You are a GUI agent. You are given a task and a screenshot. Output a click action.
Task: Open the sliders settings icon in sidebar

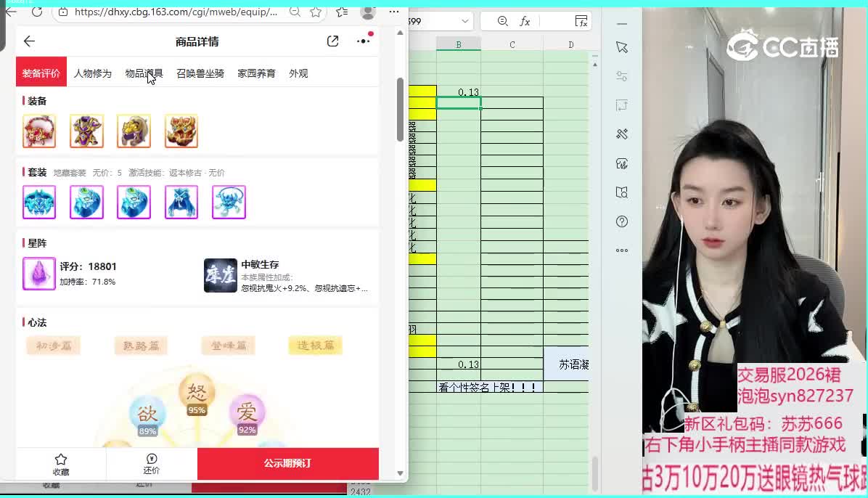coord(622,76)
